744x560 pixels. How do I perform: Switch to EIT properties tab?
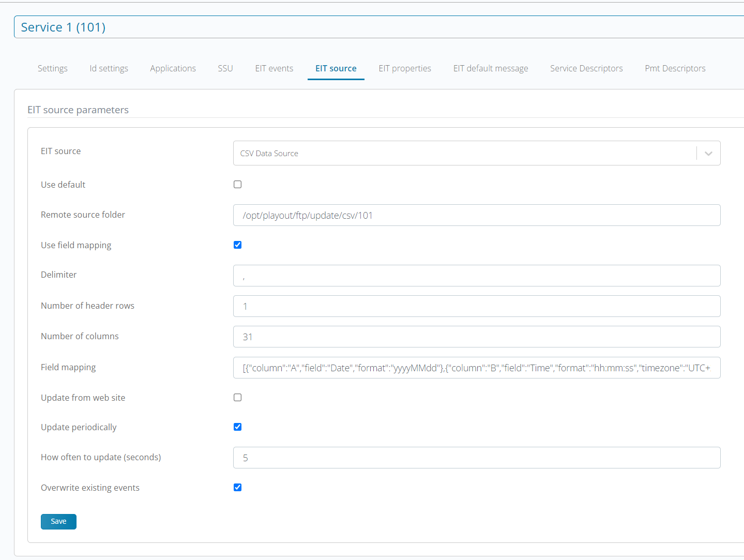[405, 68]
